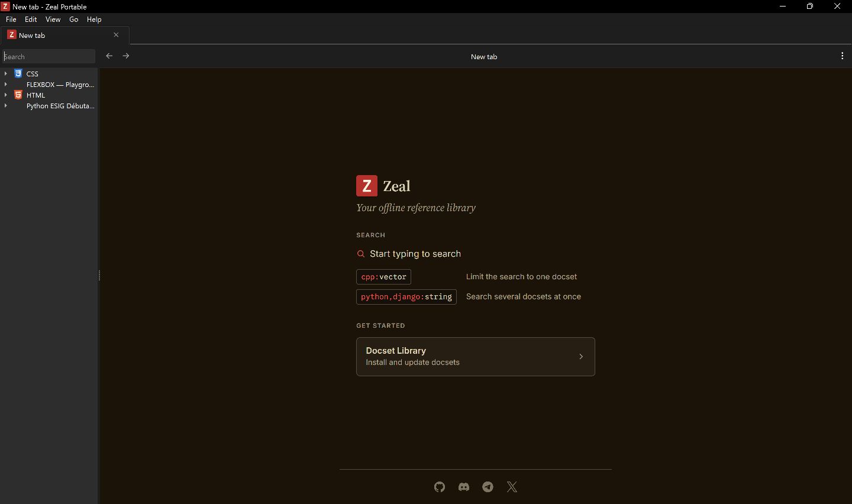Open the GitHub icon link
The width and height of the screenshot is (852, 504).
(x=440, y=487)
